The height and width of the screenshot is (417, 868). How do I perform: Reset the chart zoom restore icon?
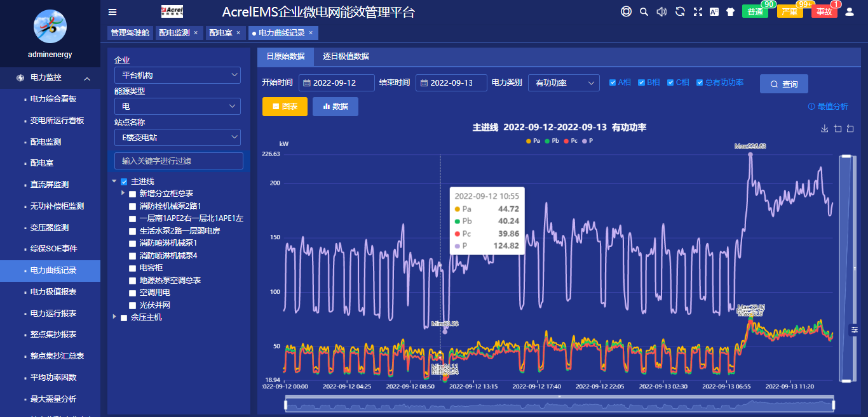pyautogui.click(x=850, y=128)
